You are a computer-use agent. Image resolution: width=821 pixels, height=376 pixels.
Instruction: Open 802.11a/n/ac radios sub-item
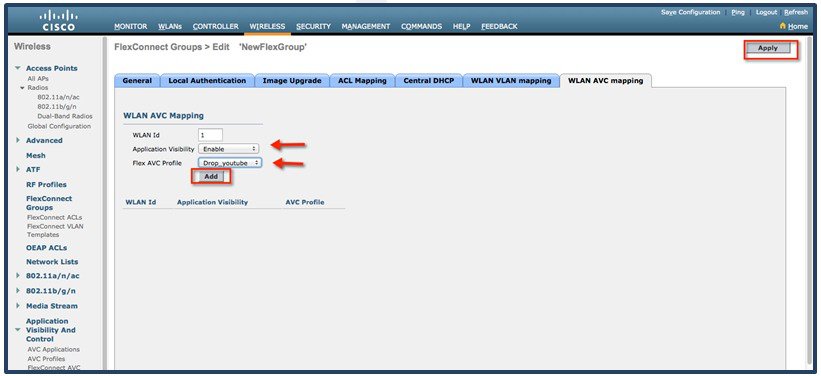point(59,97)
